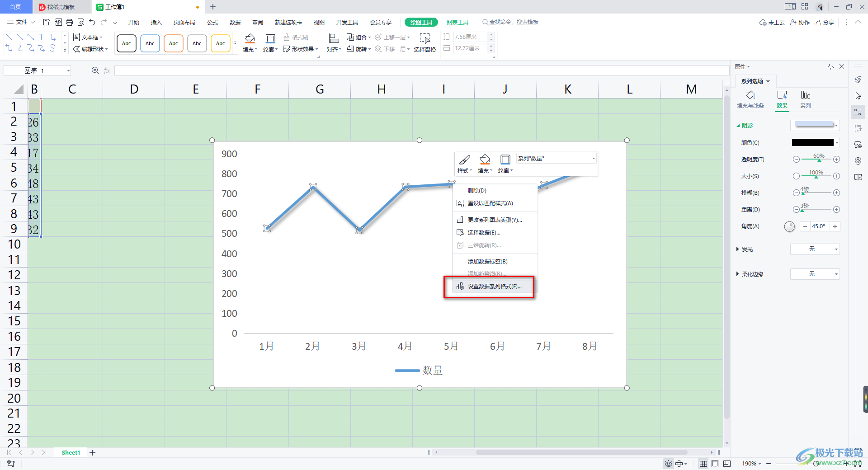Screen dimensions: 868x470
Task: Select the 轮廓 icon in chart mini toolbar
Action: pos(505,160)
